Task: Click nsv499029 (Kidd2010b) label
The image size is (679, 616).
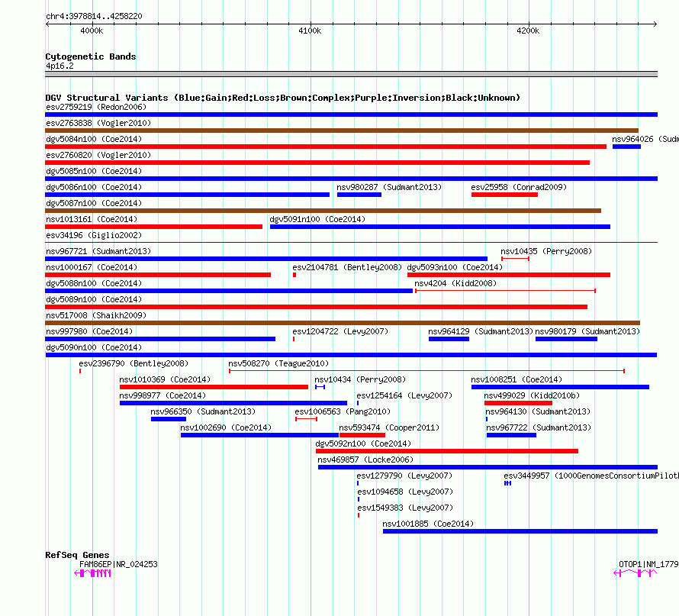Action: (x=532, y=395)
